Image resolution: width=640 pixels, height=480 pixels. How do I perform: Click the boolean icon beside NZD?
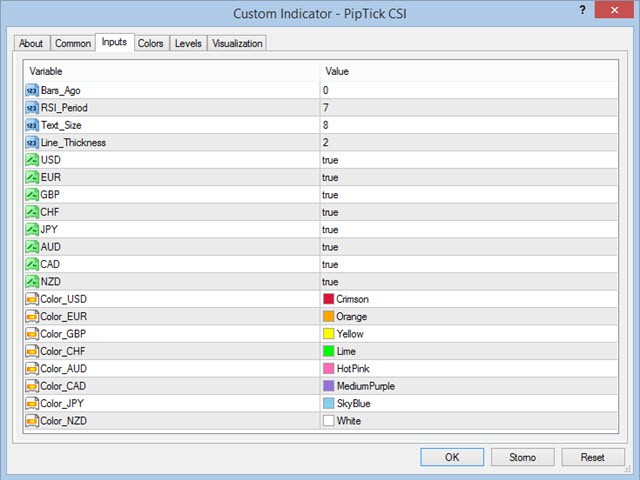click(32, 282)
